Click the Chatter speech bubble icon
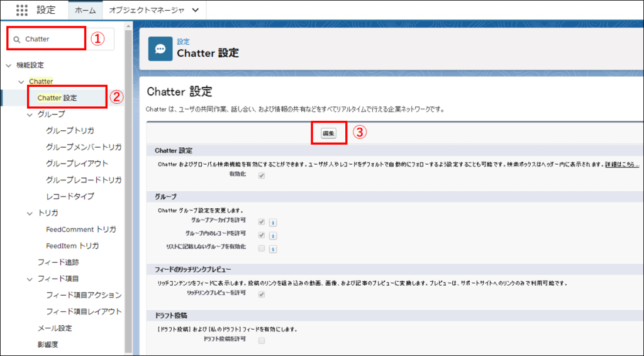The height and width of the screenshot is (356, 644). 160,49
